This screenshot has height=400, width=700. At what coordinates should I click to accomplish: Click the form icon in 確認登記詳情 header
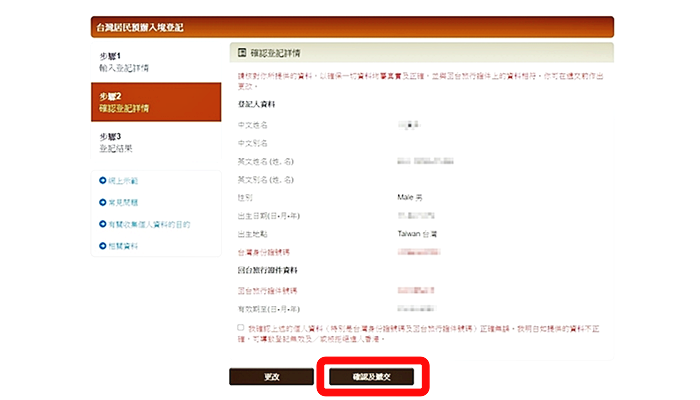coord(242,50)
